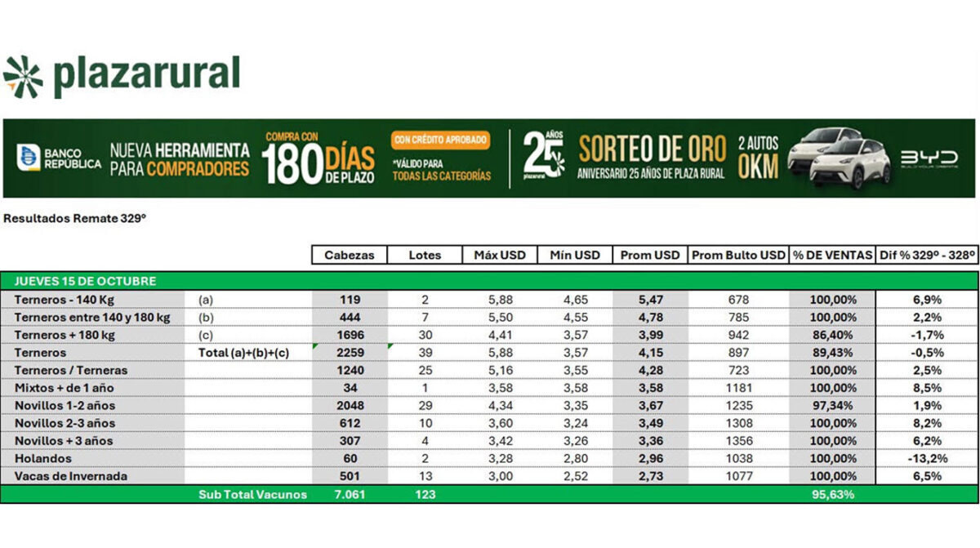Click Cabezas value '2048' for Novillos 1-2
The width and height of the screenshot is (980, 548).
[x=350, y=406]
